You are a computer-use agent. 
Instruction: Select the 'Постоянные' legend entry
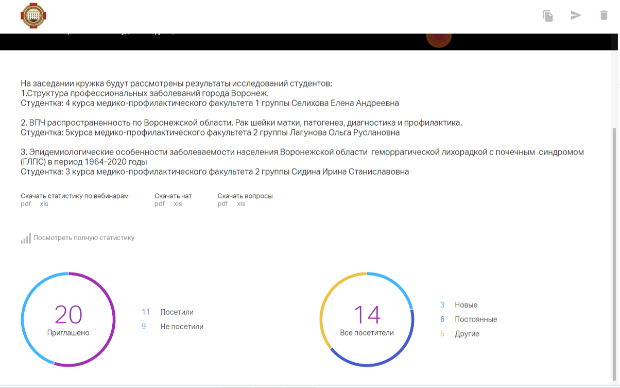point(469,319)
